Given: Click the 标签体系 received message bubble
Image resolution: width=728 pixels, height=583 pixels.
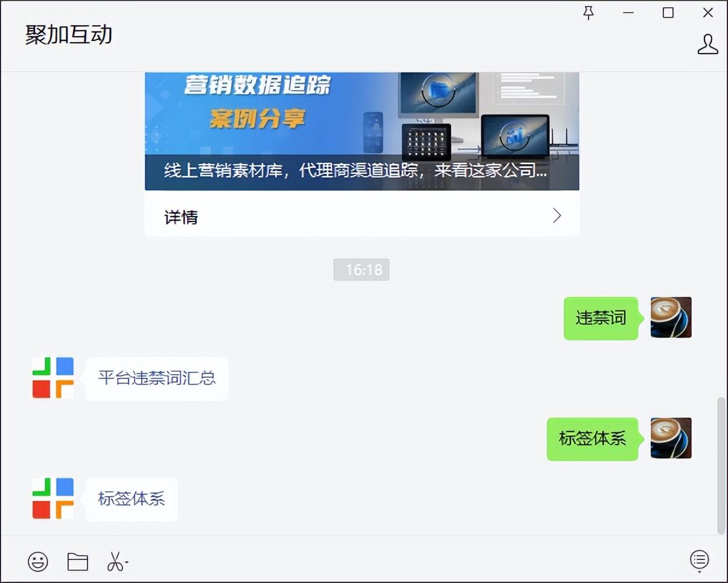Looking at the screenshot, I should (131, 499).
